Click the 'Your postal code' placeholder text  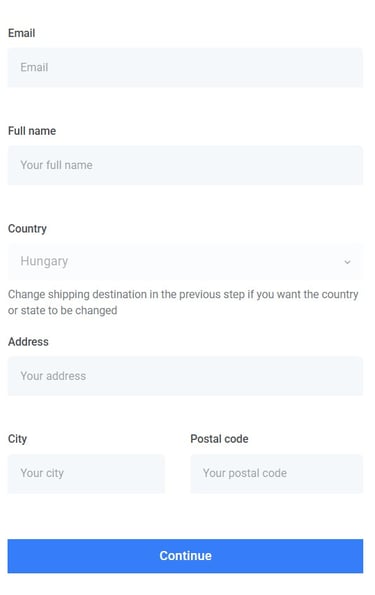(x=245, y=473)
